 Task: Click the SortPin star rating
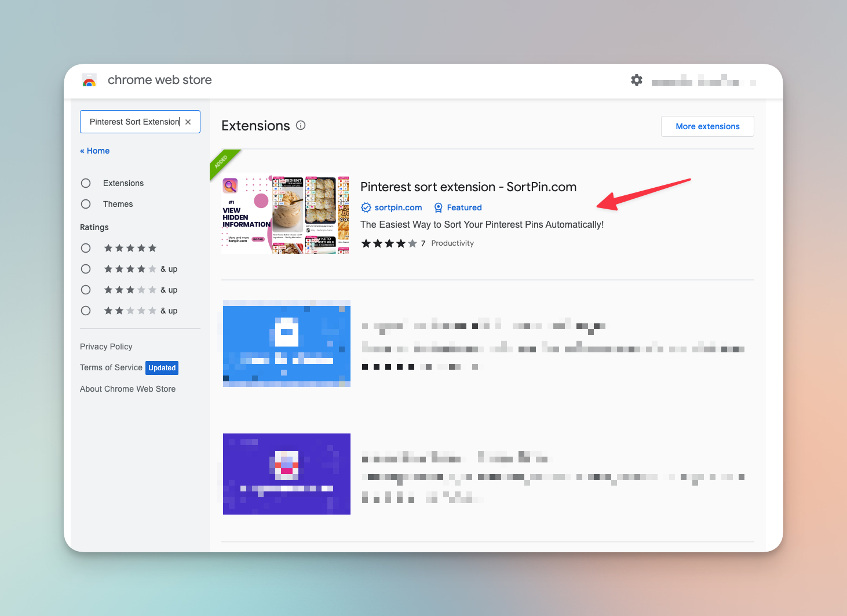[389, 243]
